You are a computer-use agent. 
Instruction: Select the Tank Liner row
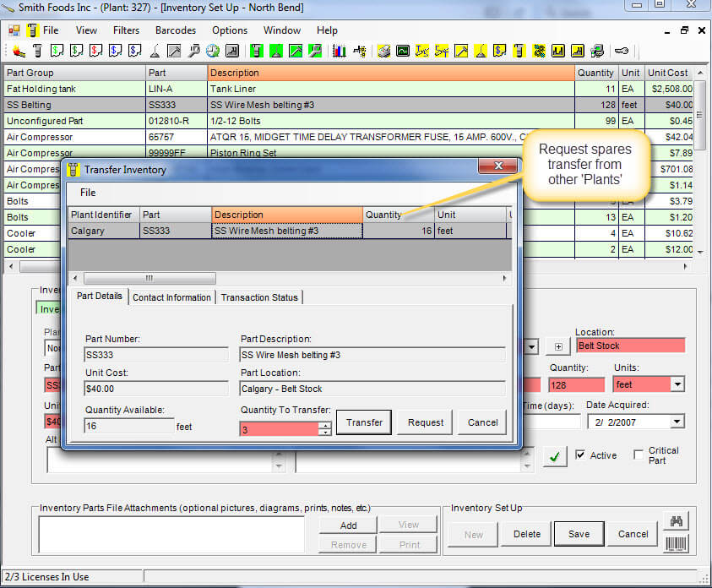[x=349, y=89]
